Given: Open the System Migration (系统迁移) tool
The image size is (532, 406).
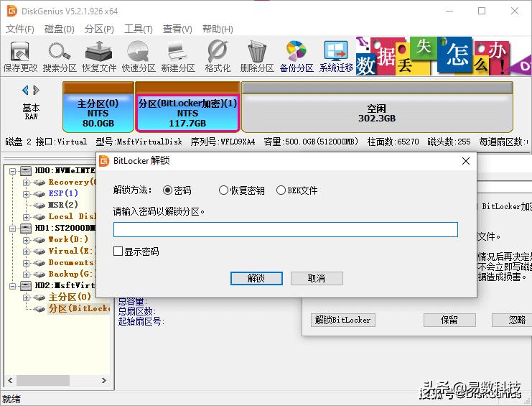Looking at the screenshot, I should (x=336, y=56).
